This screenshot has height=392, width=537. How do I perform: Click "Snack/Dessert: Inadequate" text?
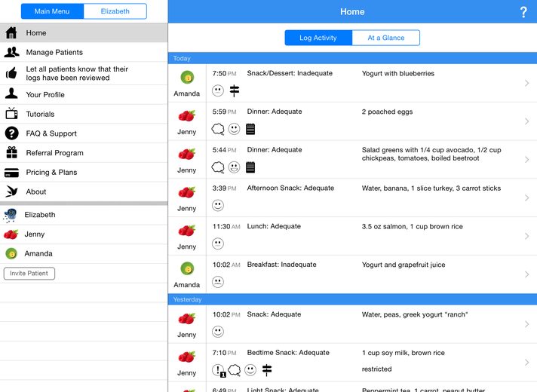(290, 73)
